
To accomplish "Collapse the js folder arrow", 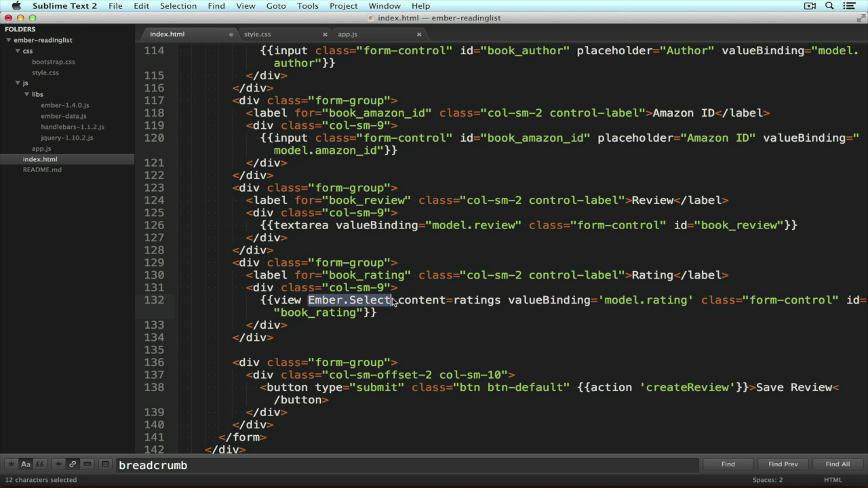I will coord(18,83).
